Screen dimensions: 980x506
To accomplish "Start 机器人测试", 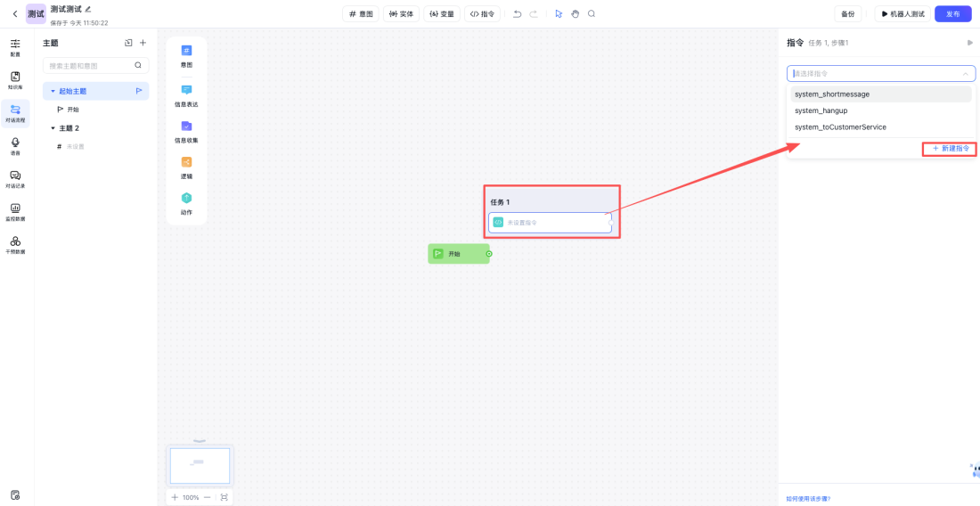I will click(903, 13).
